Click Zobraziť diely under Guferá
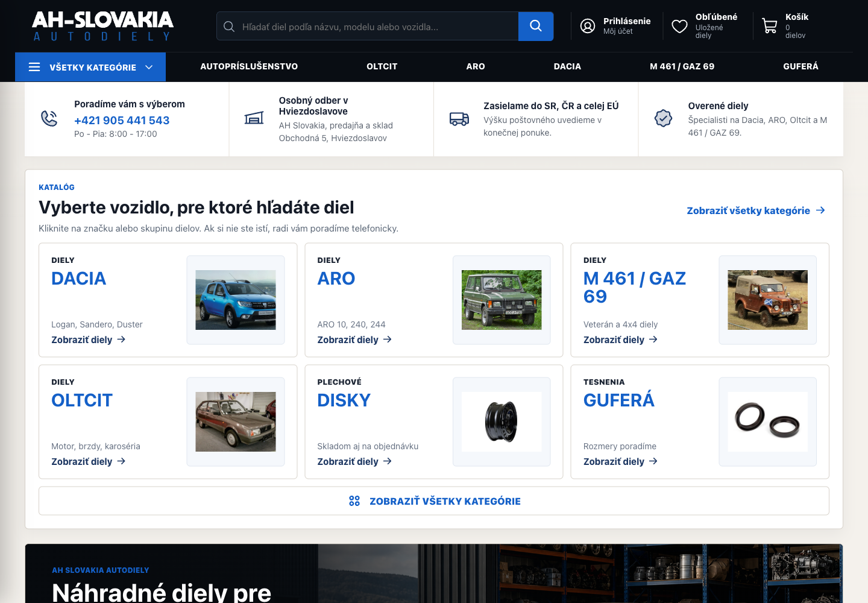This screenshot has width=868, height=603. [620, 461]
